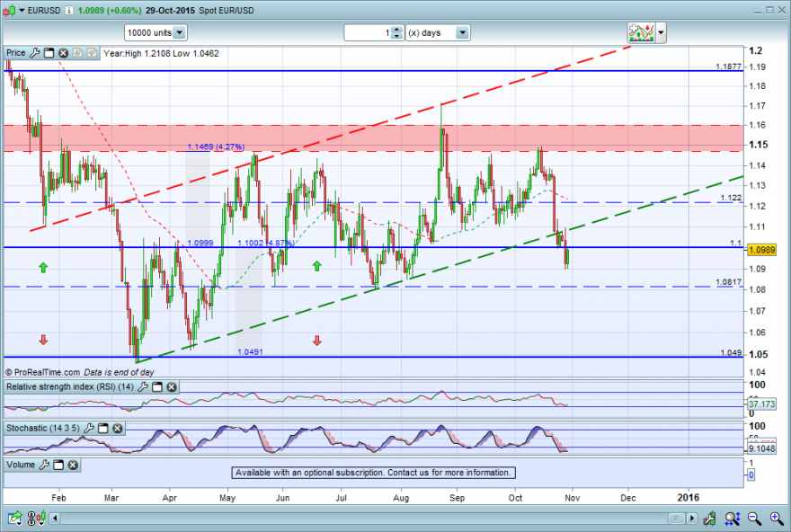Remove the RSI indicator panel

(172, 386)
